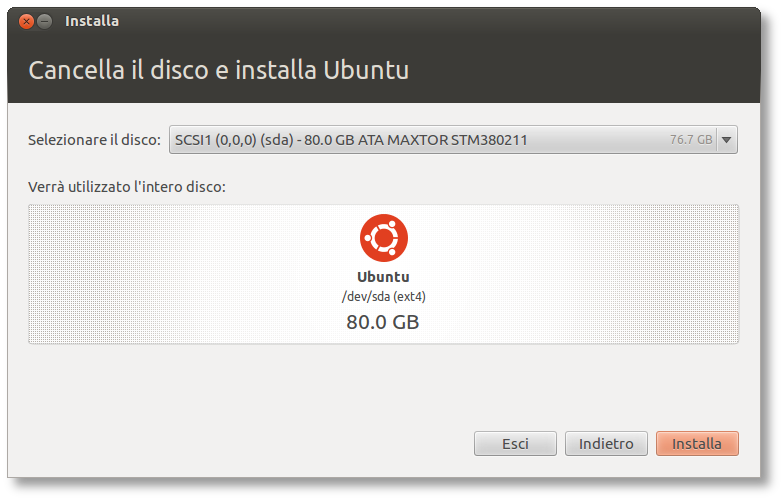Image resolution: width=784 pixels, height=501 pixels.
Task: Select the Ubuntu partition name label
Action: tap(384, 277)
